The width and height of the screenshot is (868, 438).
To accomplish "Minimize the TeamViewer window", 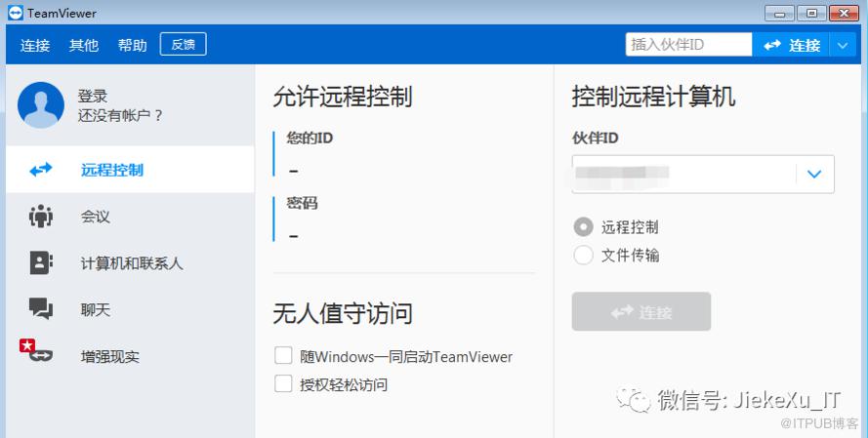I will pos(779,14).
